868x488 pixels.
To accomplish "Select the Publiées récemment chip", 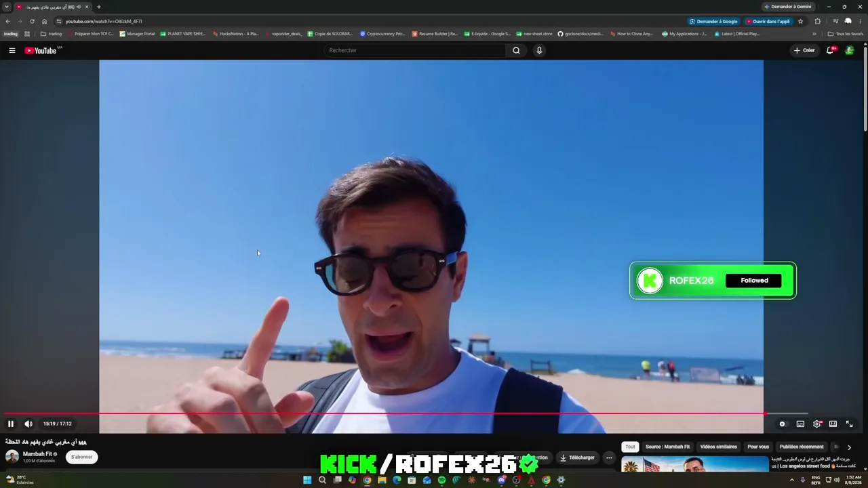I will tap(802, 447).
